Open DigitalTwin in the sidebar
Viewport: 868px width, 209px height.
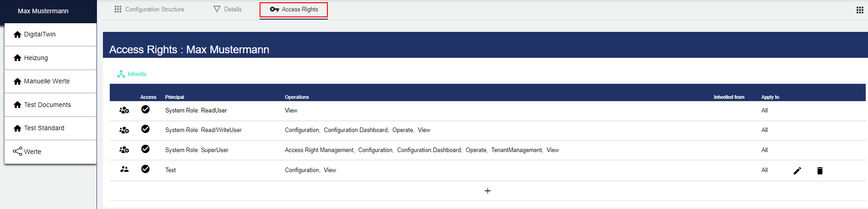coord(51,35)
